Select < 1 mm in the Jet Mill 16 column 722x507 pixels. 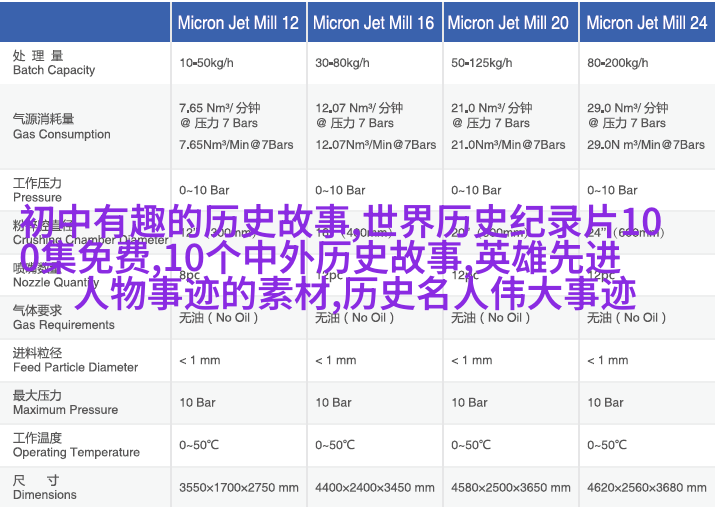(x=336, y=360)
